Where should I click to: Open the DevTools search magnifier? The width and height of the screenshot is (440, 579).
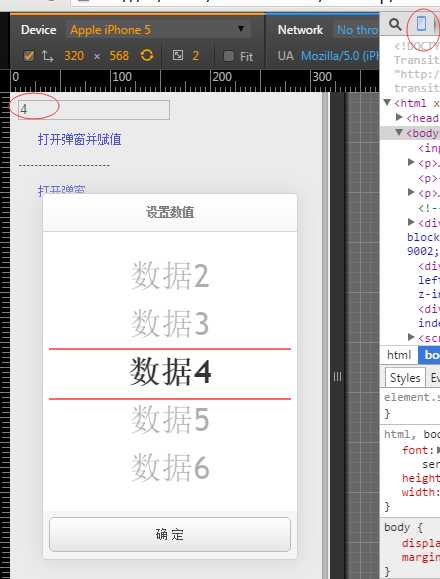point(395,24)
